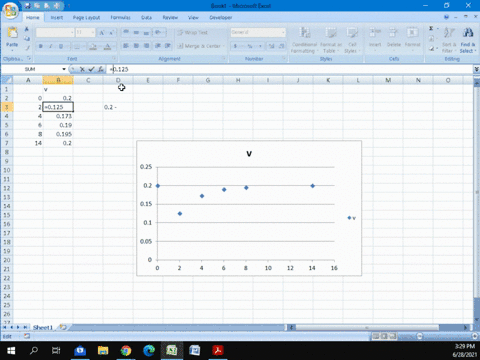Click the Insert cells button

click(x=375, y=38)
